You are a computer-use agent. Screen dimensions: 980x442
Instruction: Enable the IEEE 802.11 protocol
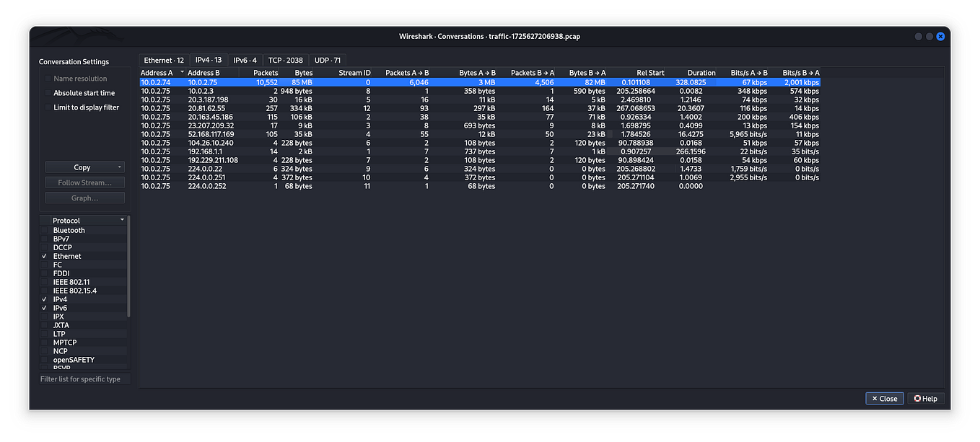coord(45,282)
